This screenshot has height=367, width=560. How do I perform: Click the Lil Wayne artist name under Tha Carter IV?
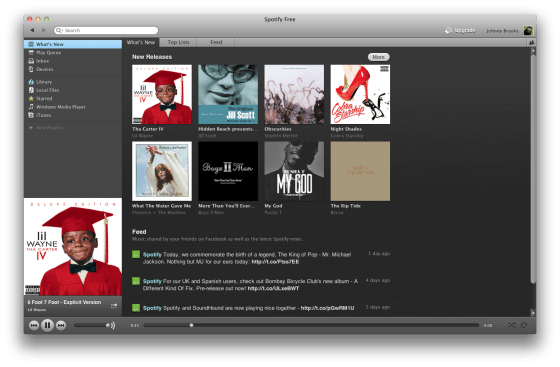(142, 136)
